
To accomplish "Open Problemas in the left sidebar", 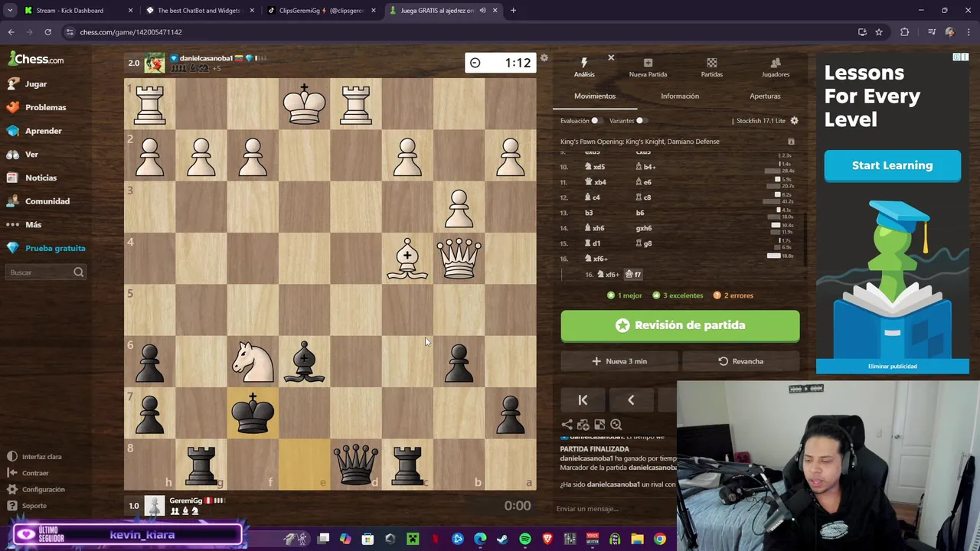I will 46,108.
